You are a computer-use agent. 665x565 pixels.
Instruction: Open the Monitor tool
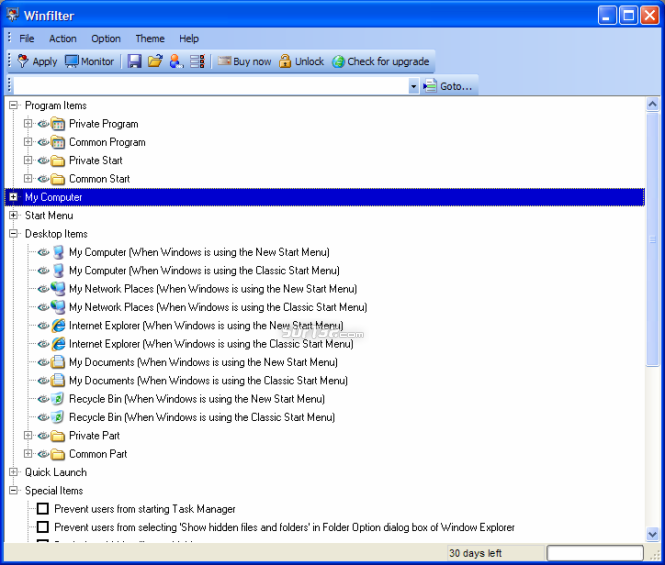coord(89,62)
